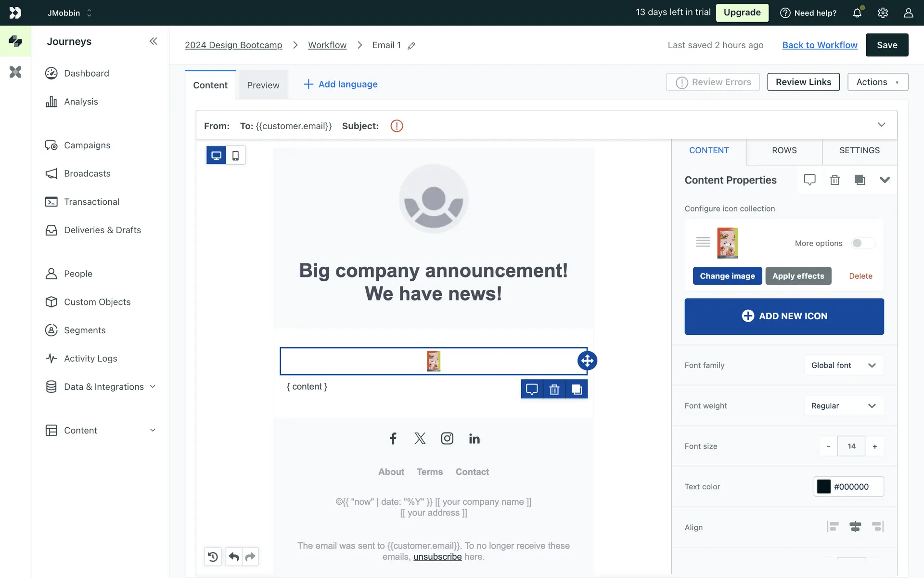The image size is (924, 578).
Task: Open the Font weight dropdown
Action: point(843,406)
